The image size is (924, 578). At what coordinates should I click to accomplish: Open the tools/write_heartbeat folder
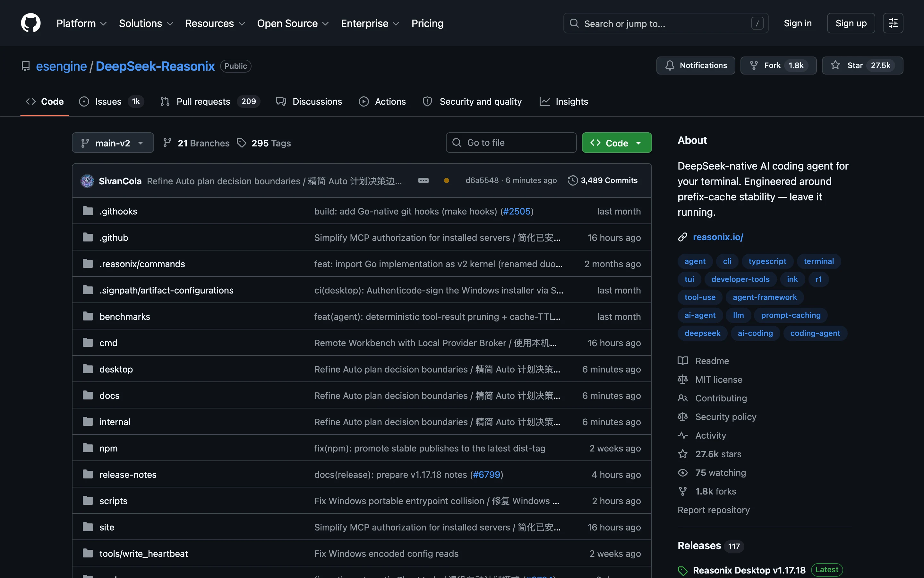[x=143, y=553]
